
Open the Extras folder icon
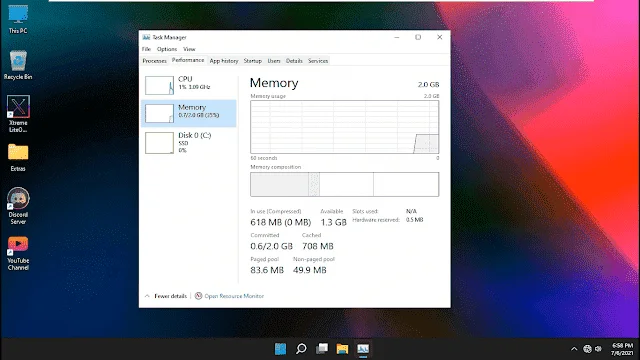(x=18, y=157)
